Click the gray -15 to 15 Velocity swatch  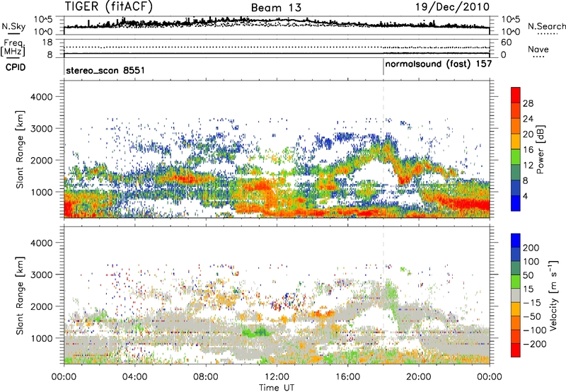(516, 296)
